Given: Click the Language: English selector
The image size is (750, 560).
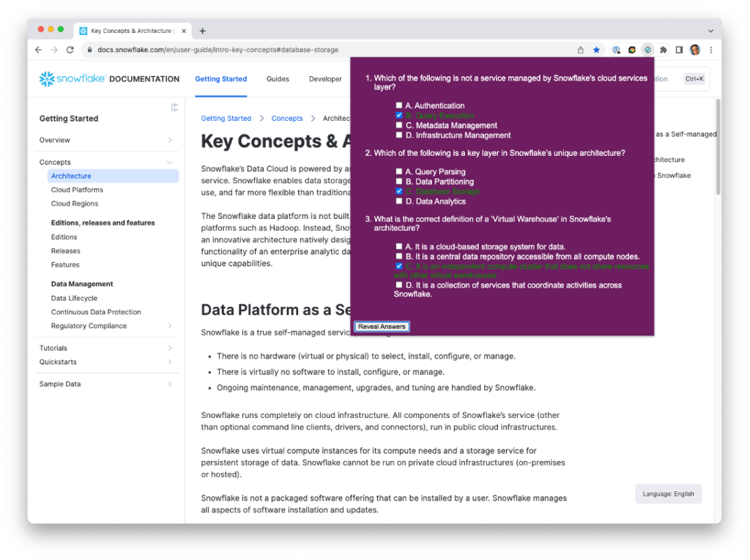Looking at the screenshot, I should point(668,494).
